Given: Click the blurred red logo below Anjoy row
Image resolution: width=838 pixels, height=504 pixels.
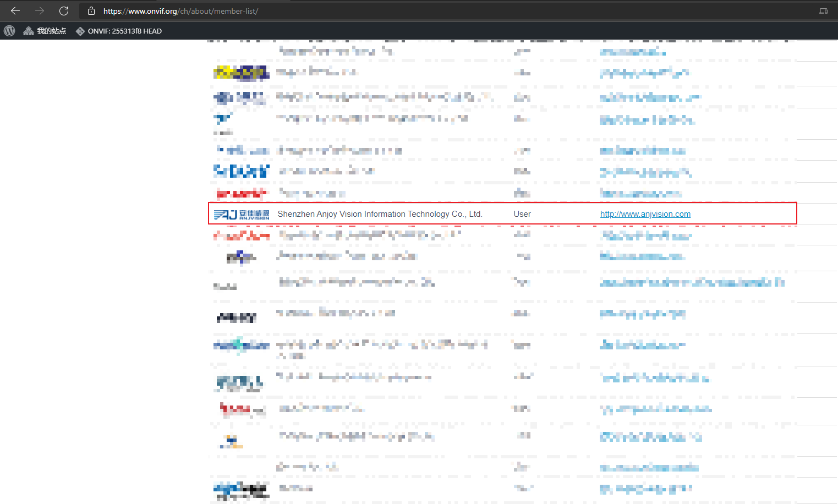Looking at the screenshot, I should pyautogui.click(x=242, y=235).
